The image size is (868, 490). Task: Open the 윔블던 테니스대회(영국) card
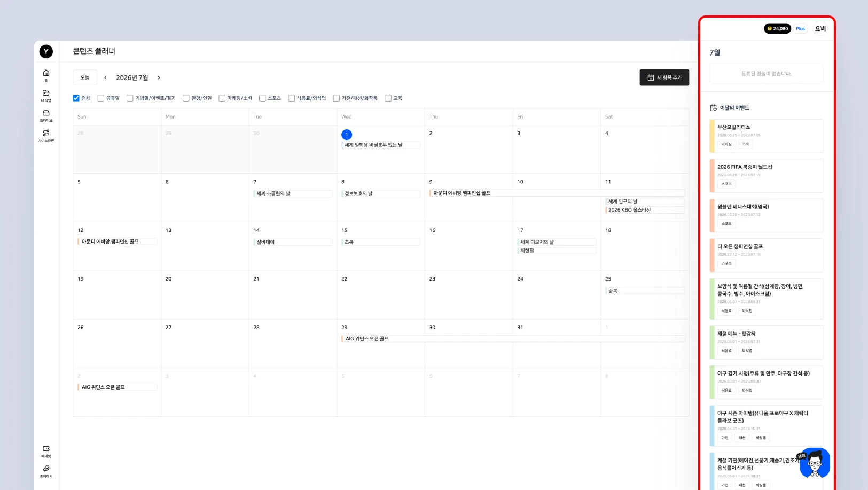tap(766, 215)
